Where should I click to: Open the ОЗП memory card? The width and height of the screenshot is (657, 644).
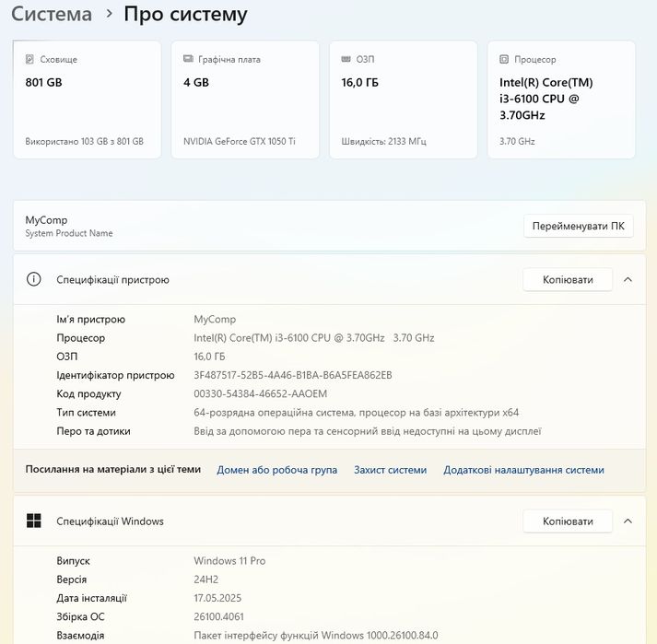coord(403,100)
